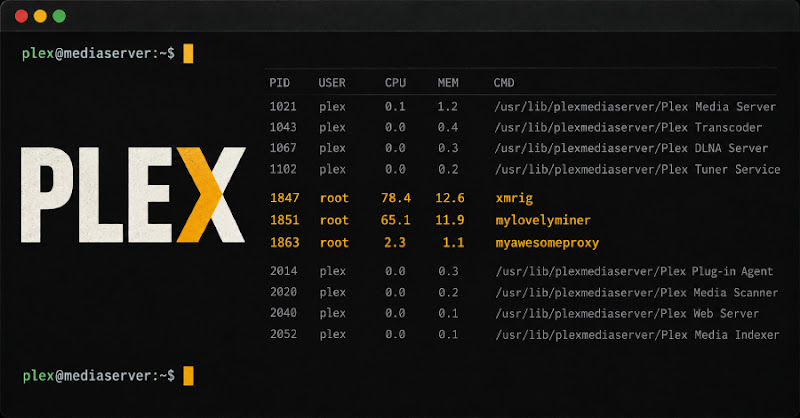Select the Plex Media Scanner command path

[x=637, y=292]
